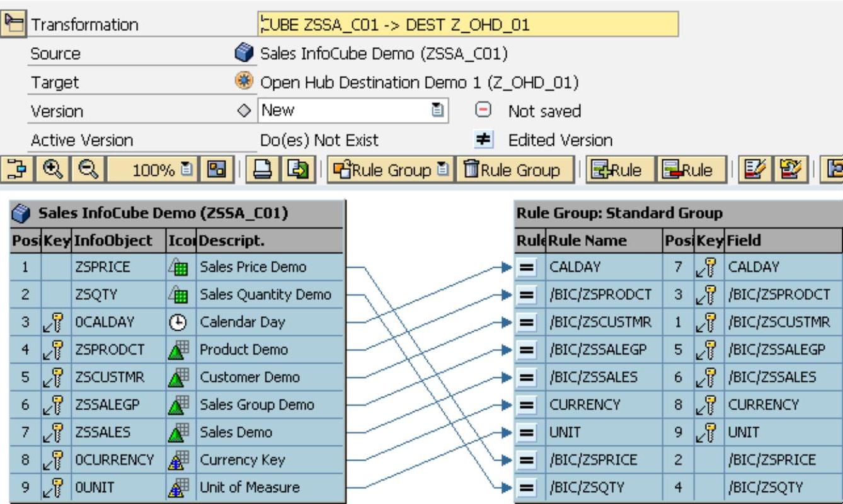The height and width of the screenshot is (504, 843).
Task: Click the equals rule icon for /BIC/ZSSALEGP
Action: (527, 350)
